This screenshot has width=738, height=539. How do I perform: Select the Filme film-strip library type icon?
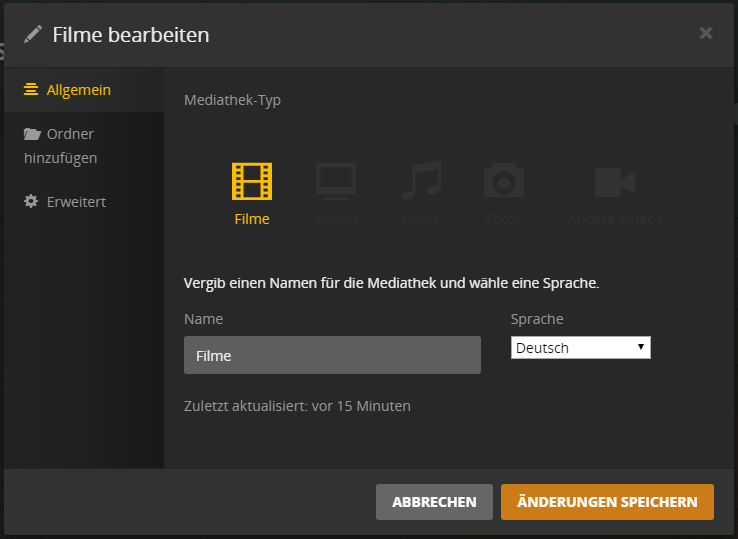point(252,181)
